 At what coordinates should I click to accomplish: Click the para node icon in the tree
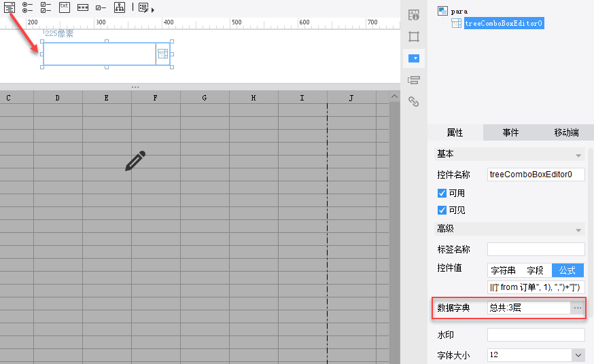point(442,11)
